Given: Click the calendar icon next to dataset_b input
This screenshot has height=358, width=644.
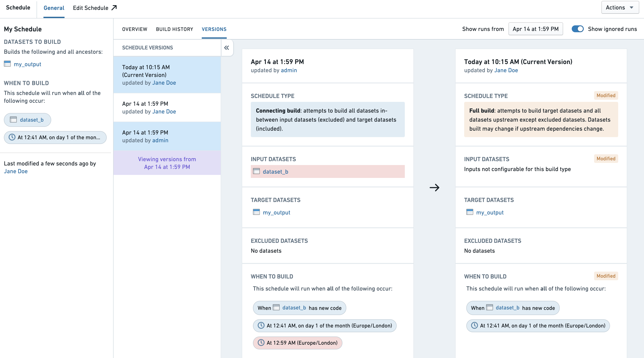Looking at the screenshot, I should coord(256,171).
